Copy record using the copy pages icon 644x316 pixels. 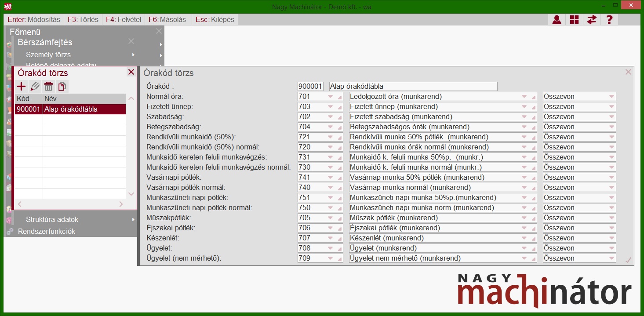point(62,86)
